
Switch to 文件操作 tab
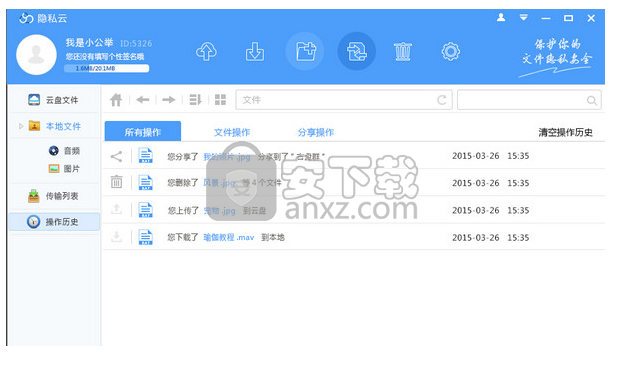[x=232, y=132]
